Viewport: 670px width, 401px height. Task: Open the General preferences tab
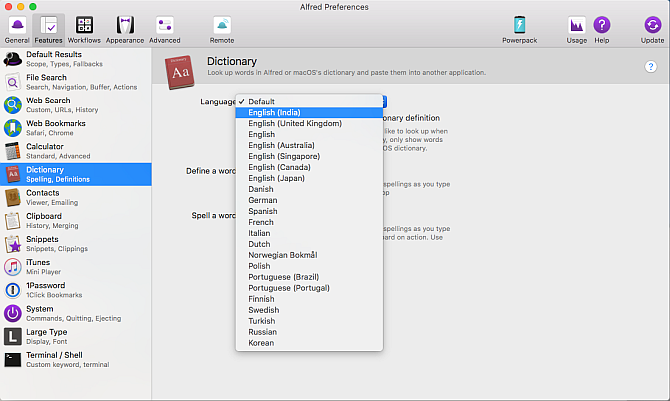point(16,28)
